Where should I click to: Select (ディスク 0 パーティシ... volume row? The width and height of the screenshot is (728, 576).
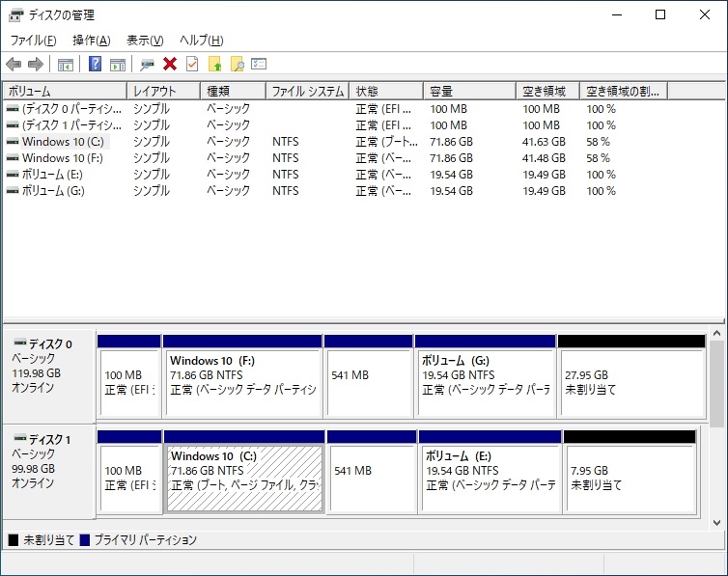72,109
